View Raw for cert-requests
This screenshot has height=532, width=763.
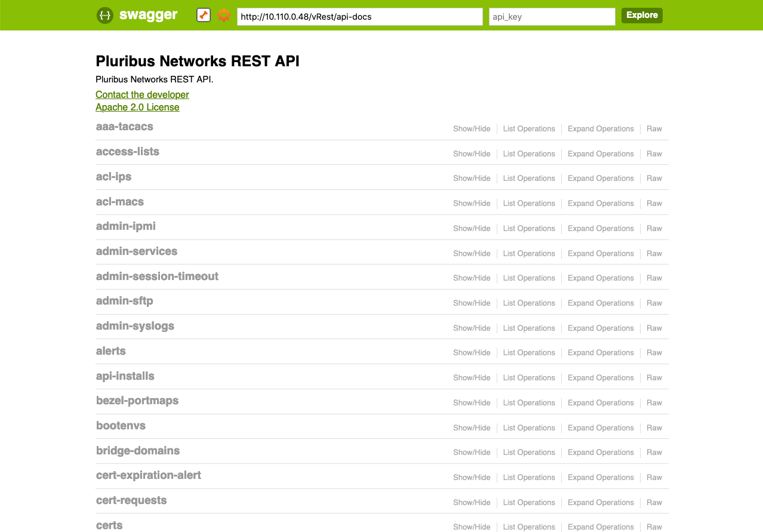pos(654,503)
